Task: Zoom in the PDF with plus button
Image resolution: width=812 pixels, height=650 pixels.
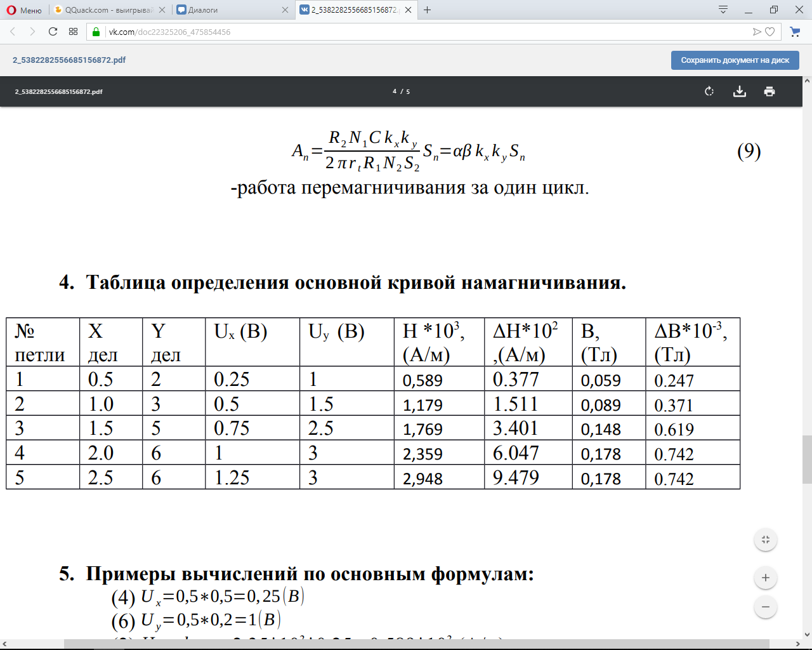Action: pos(766,578)
